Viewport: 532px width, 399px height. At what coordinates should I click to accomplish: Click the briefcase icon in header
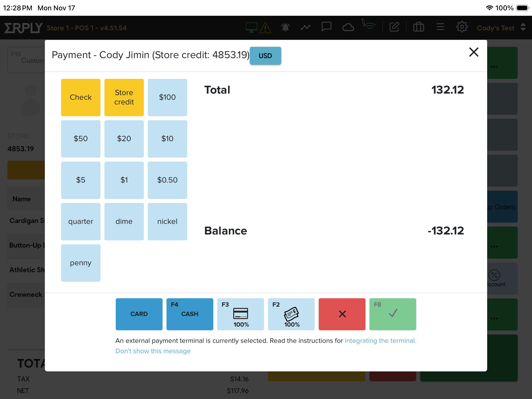(418, 27)
